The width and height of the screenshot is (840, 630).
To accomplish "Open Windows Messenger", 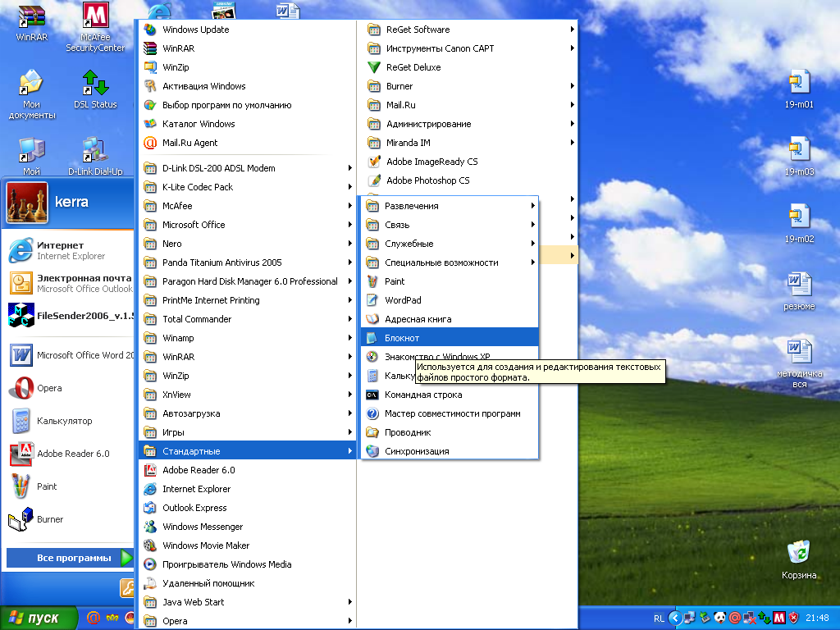I will tap(247, 527).
